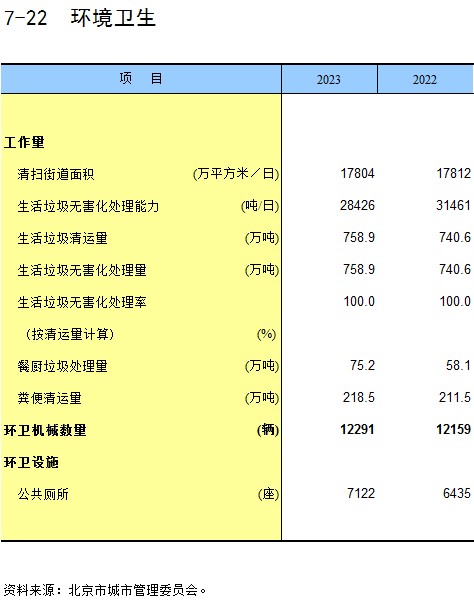Select the 工作量 section heading
474x606 pixels.
pyautogui.click(x=24, y=142)
